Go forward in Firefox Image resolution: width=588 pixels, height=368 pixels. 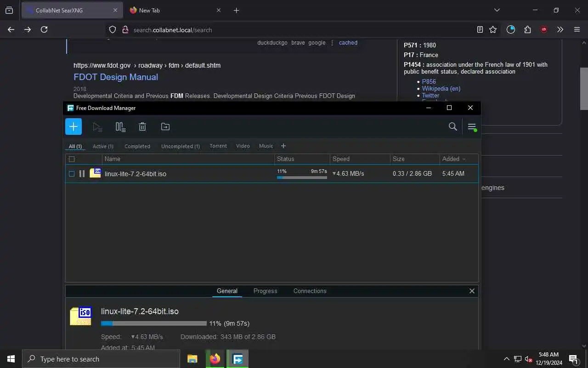pos(28,29)
